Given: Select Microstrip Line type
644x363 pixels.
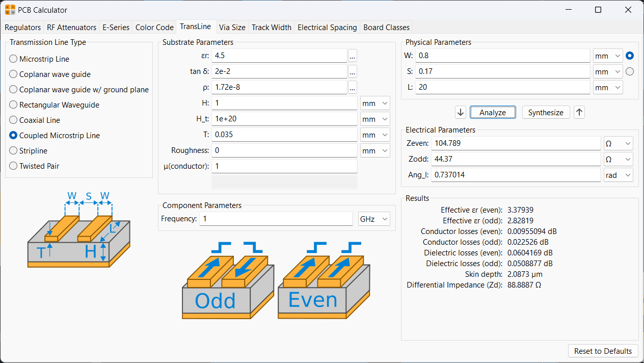Looking at the screenshot, I should 39,59.
